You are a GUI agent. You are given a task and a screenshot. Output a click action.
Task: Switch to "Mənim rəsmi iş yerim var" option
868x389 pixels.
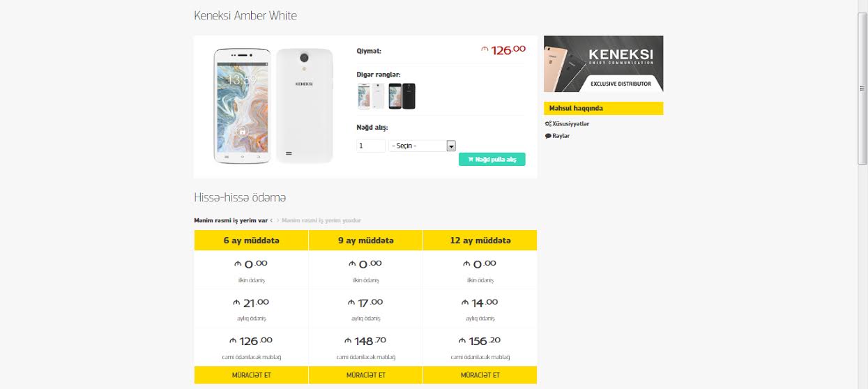(231, 220)
